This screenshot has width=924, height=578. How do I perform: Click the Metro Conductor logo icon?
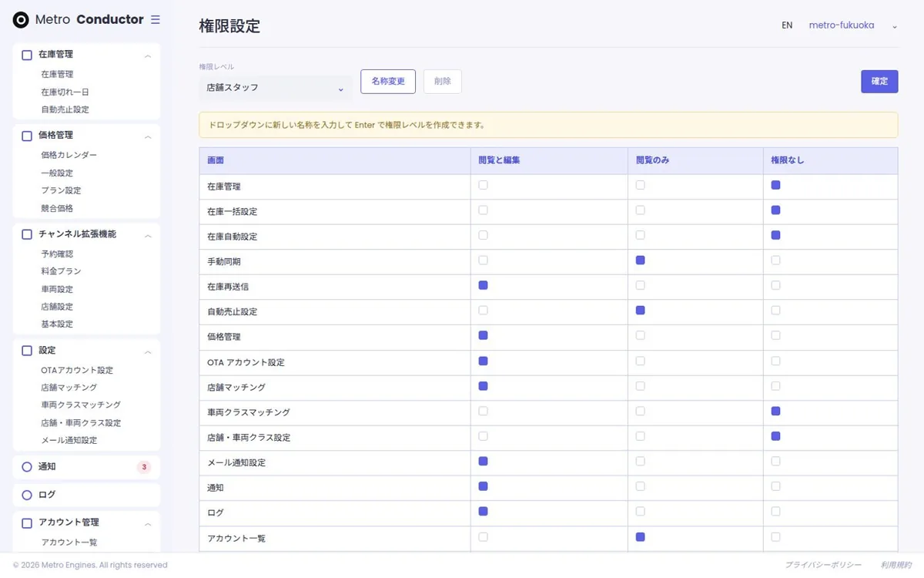point(21,20)
